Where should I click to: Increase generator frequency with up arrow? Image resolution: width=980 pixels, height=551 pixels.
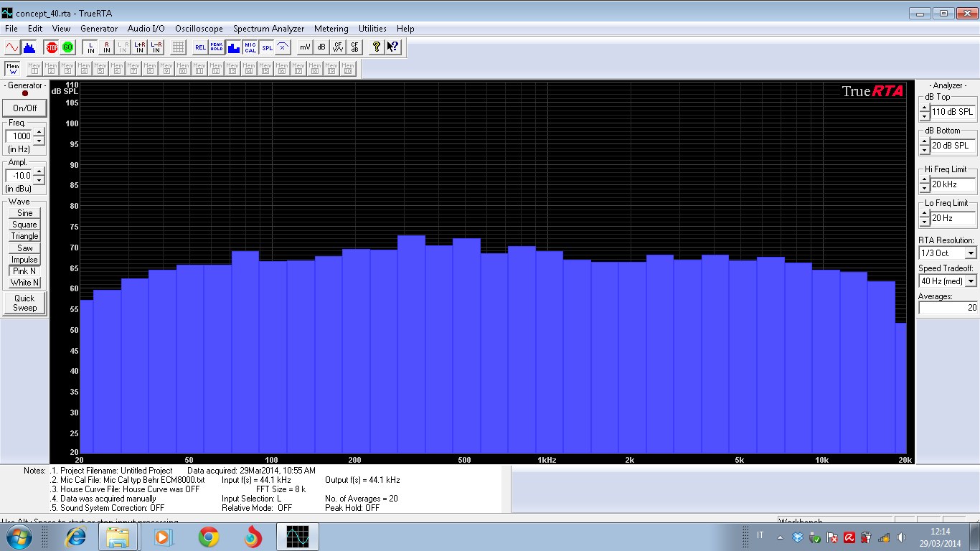pyautogui.click(x=39, y=132)
